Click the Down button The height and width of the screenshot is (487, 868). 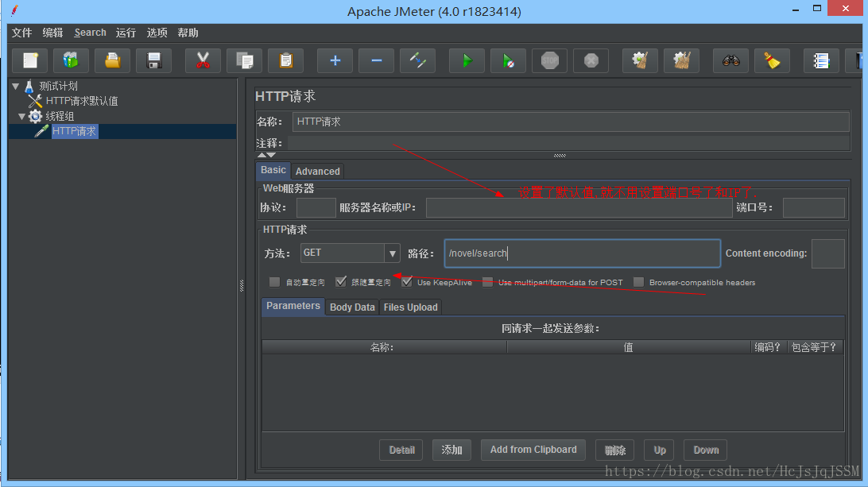click(706, 450)
